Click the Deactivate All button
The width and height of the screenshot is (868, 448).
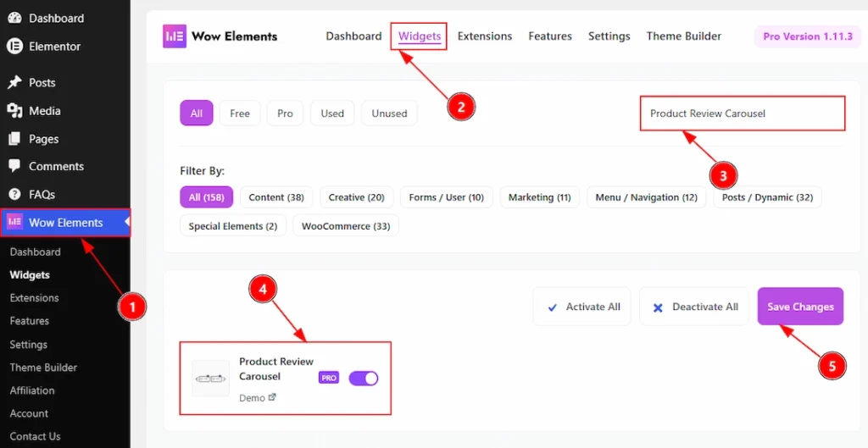point(693,307)
